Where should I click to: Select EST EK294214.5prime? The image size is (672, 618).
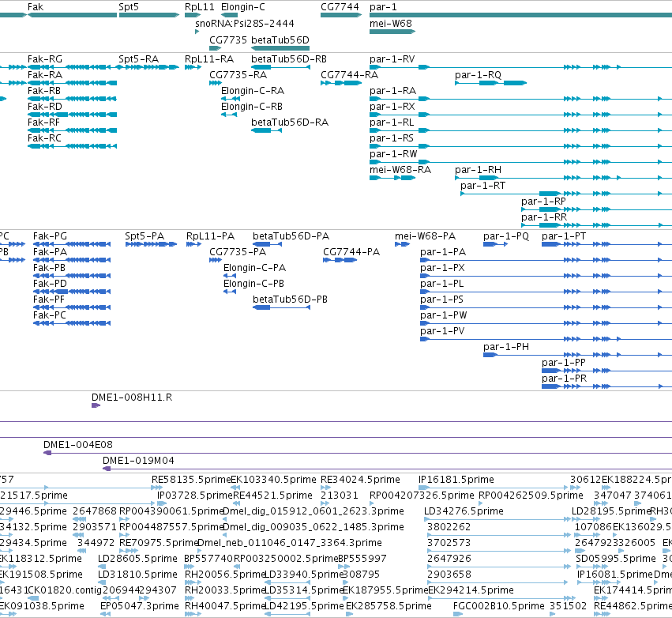pyautogui.click(x=502, y=598)
